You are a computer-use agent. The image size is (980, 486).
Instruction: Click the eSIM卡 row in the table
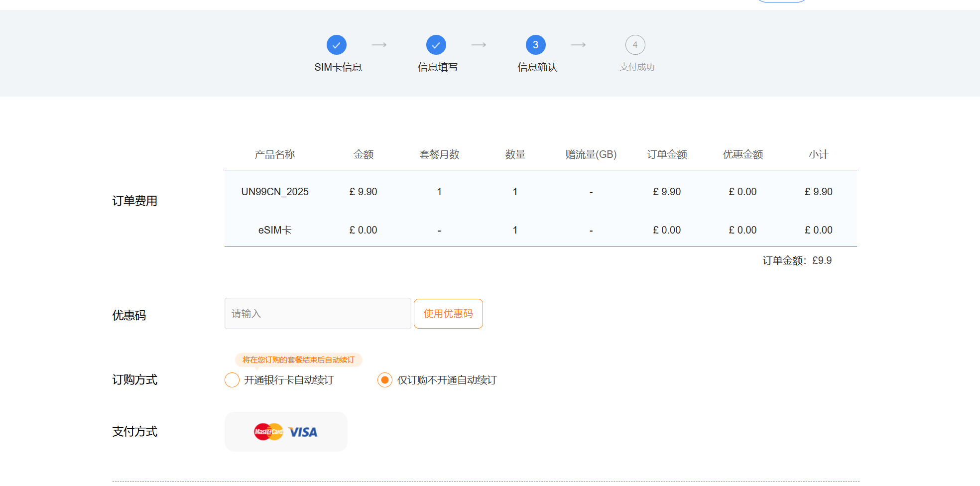click(275, 230)
